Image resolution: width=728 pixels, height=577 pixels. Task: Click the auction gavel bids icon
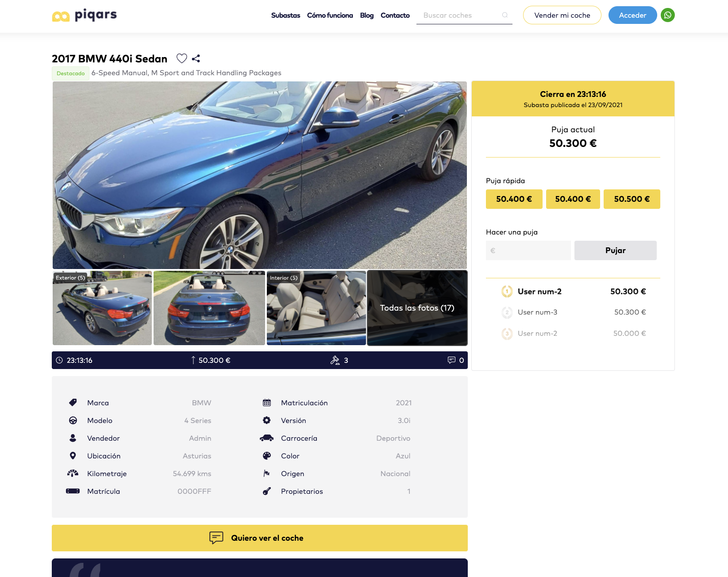tap(335, 360)
